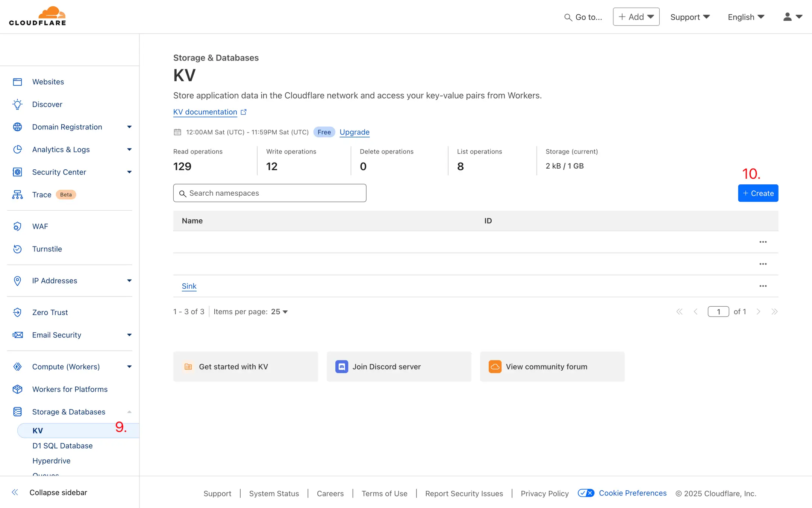812x508 pixels.
Task: Click the Cloudflare logo
Action: click(x=38, y=16)
